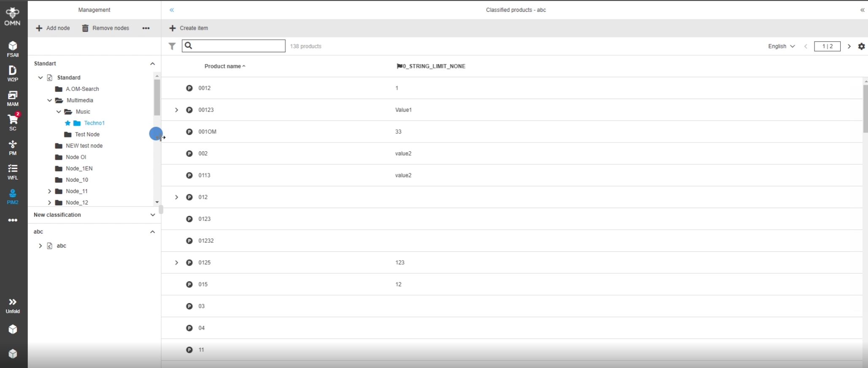Unfold the left navigation sidebar
868x368 pixels.
[13, 306]
